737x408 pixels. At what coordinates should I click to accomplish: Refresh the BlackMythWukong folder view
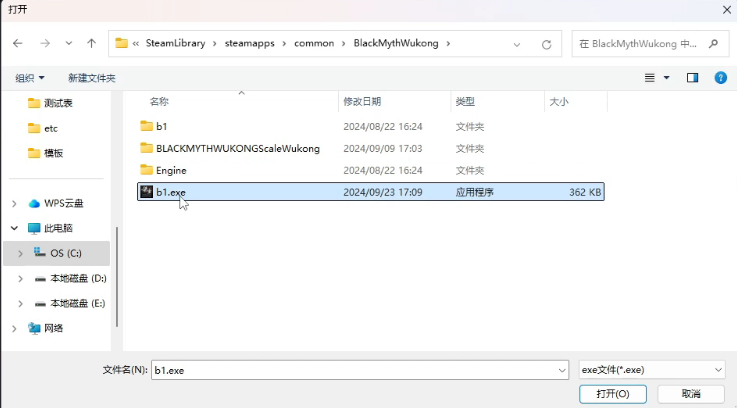click(546, 45)
